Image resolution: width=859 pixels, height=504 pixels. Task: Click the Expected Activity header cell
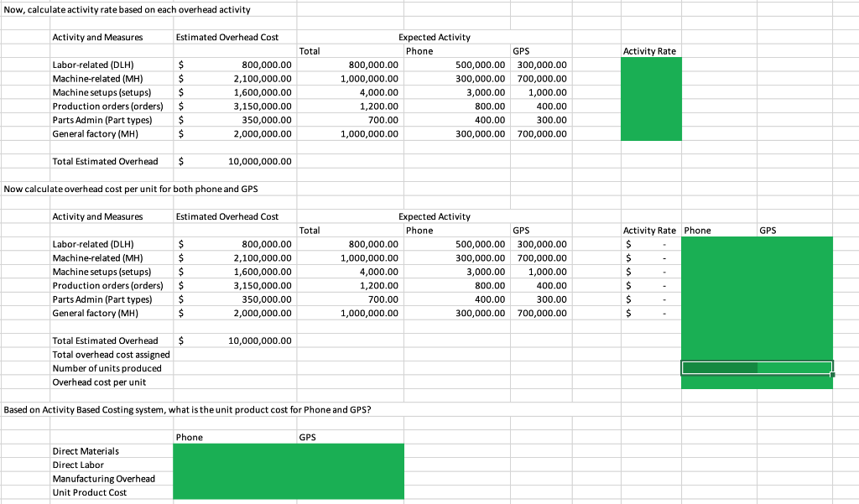435,37
